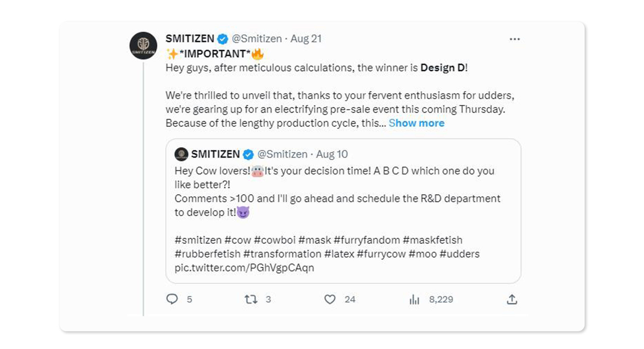Click the reply count number 5
Screen dimensions: 644x349
(x=190, y=299)
